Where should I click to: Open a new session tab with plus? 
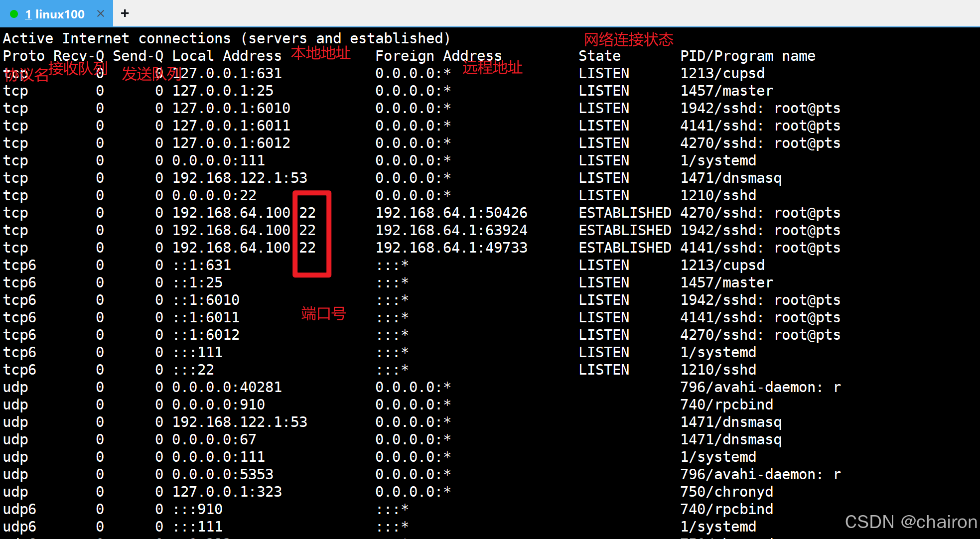point(125,13)
